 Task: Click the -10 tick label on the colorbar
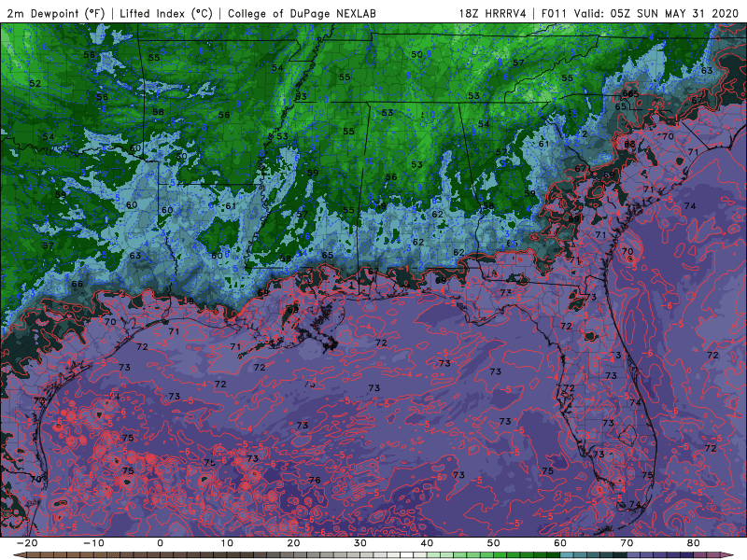pos(93,543)
